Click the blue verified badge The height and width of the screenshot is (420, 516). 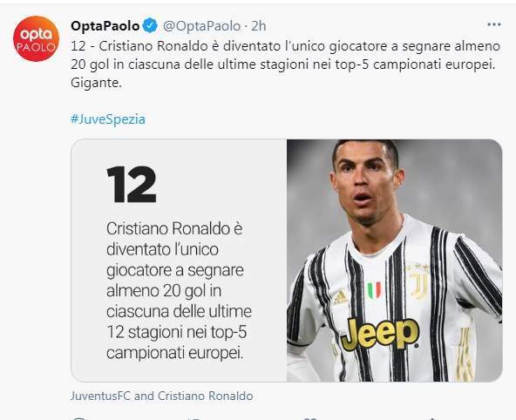point(151,26)
